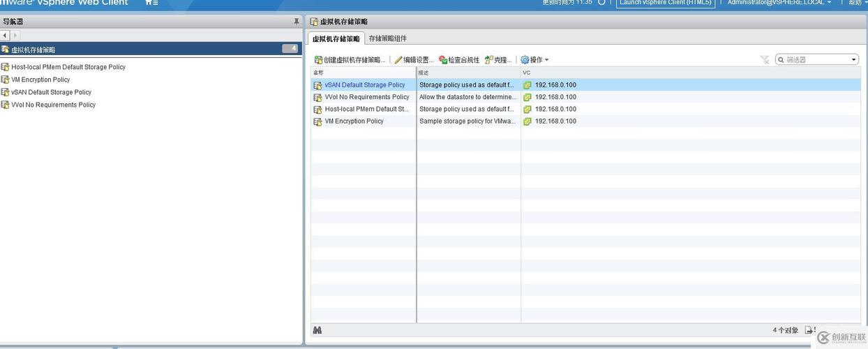Click 192.168.0.100 in VM Encryption Policy row

tap(555, 121)
